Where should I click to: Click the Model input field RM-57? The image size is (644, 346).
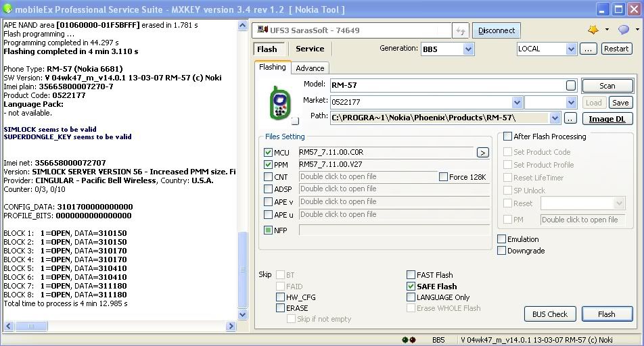click(446, 86)
